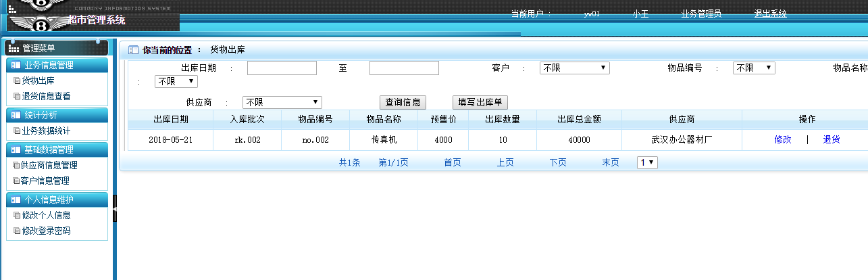This screenshot has height=280, width=868.
Task: Go to 首页 first page
Action: pos(453,162)
